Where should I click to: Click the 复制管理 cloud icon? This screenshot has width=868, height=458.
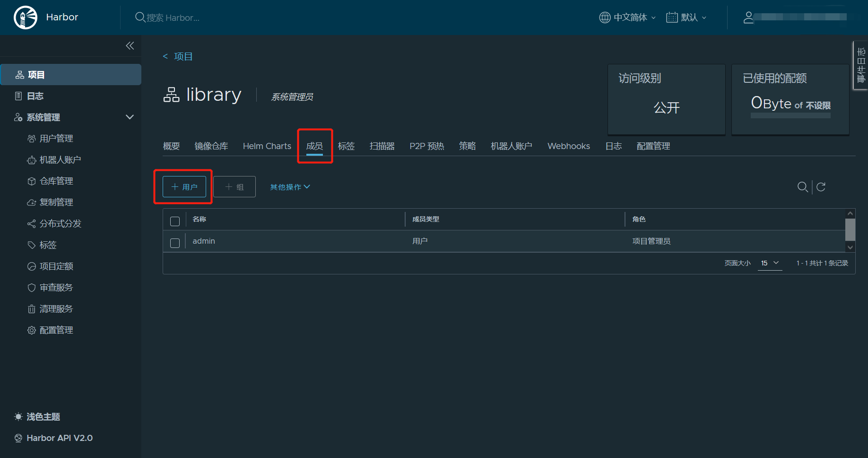point(32,203)
